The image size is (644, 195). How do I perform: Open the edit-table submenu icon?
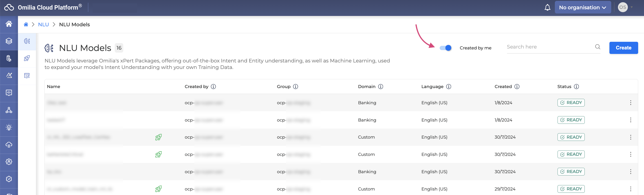[x=27, y=75]
